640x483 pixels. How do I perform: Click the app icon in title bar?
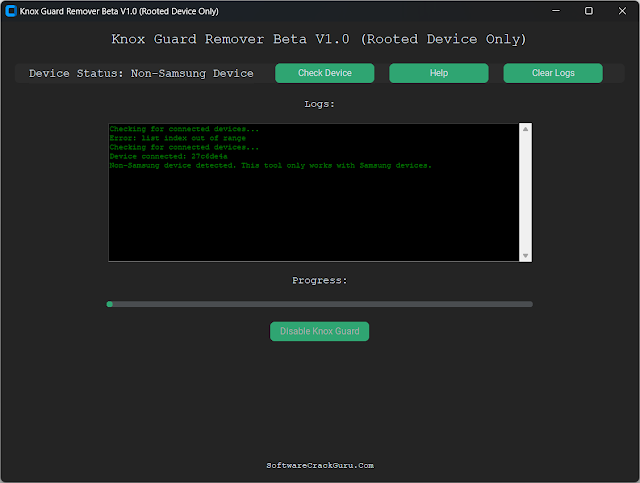tap(11, 11)
